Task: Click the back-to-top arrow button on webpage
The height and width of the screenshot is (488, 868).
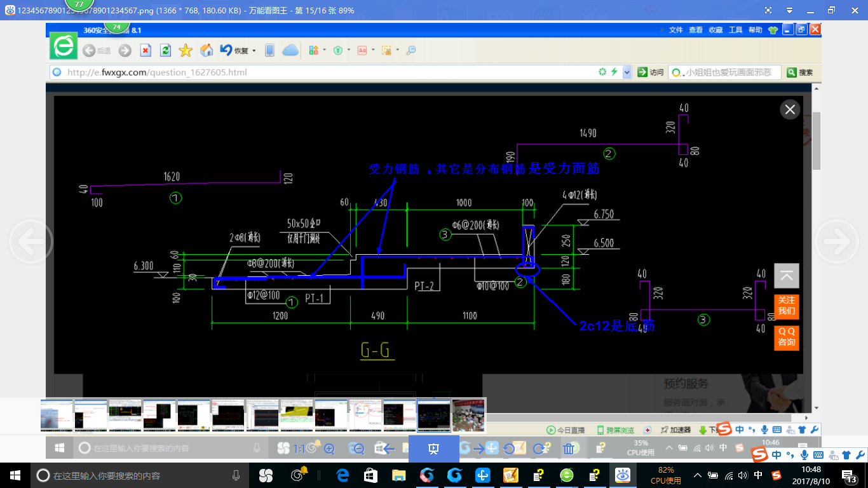Action: pyautogui.click(x=786, y=276)
